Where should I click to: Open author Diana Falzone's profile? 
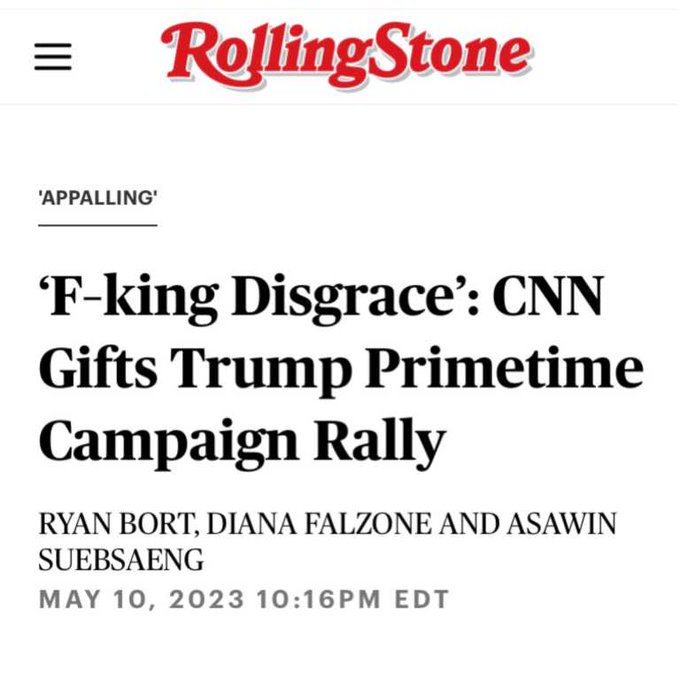pos(319,523)
